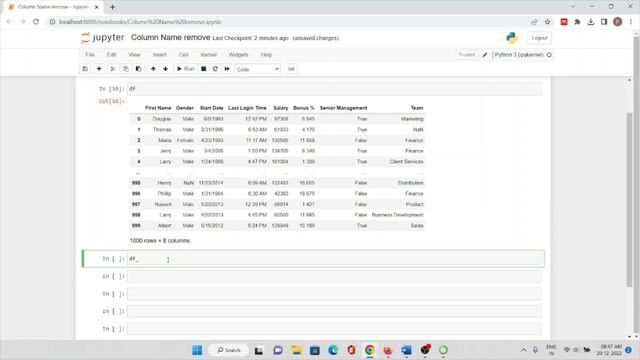The height and width of the screenshot is (360, 640).
Task: Open Microsoft Edge from taskbar
Action: 333,350
